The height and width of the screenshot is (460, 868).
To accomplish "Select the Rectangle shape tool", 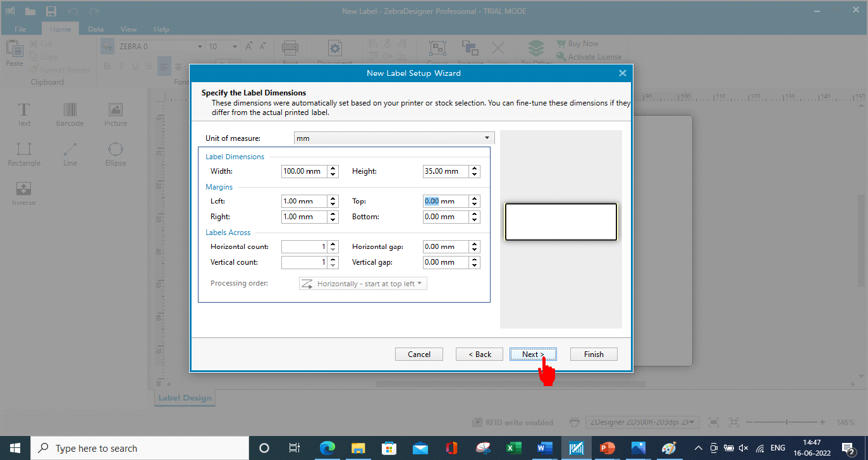I will tap(24, 154).
